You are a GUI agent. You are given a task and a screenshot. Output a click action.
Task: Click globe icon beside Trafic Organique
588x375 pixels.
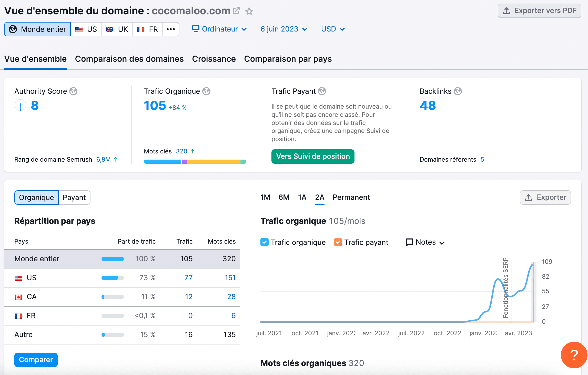coord(206,91)
